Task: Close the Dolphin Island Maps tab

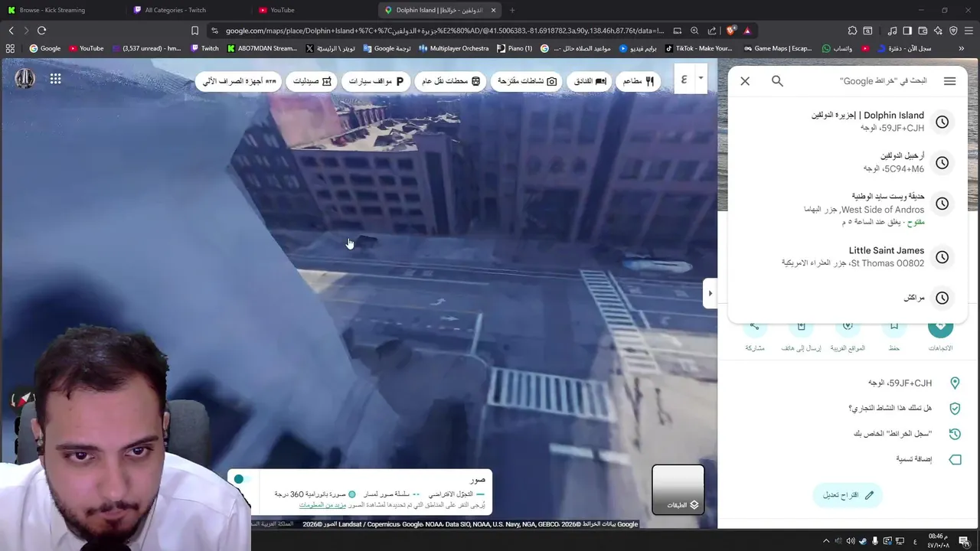Action: pyautogui.click(x=493, y=10)
